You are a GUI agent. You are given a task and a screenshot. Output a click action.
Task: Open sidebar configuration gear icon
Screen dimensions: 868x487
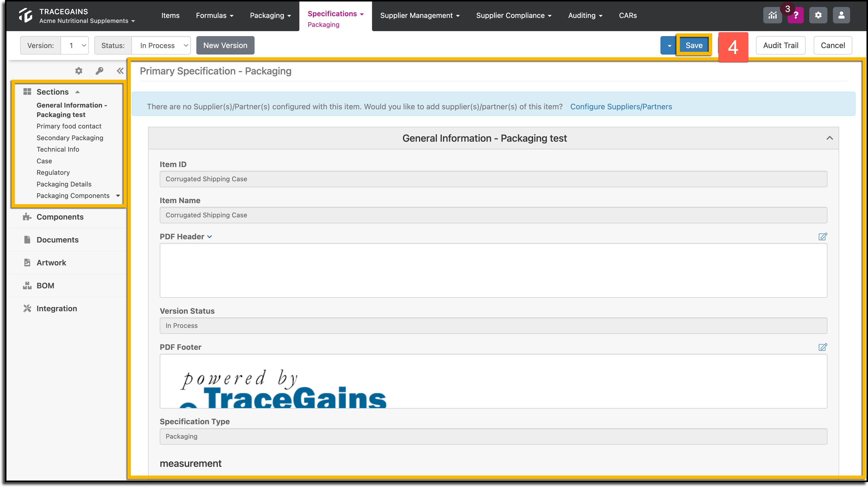pos(78,71)
